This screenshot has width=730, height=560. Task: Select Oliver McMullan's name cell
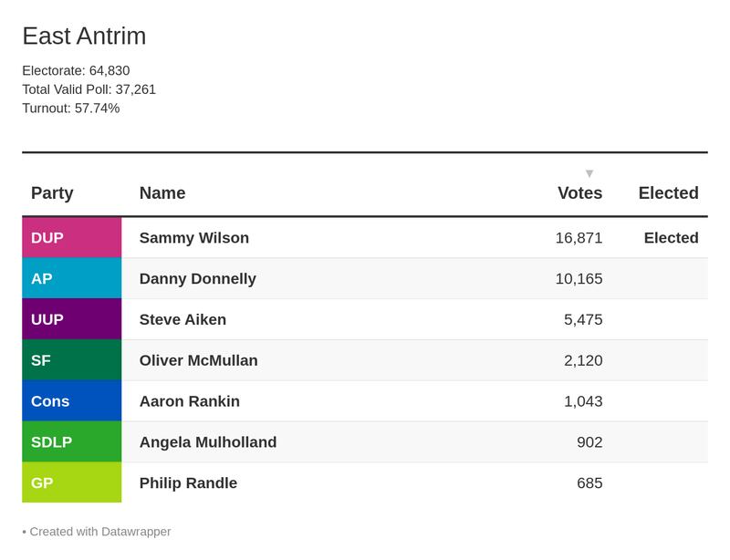(199, 360)
